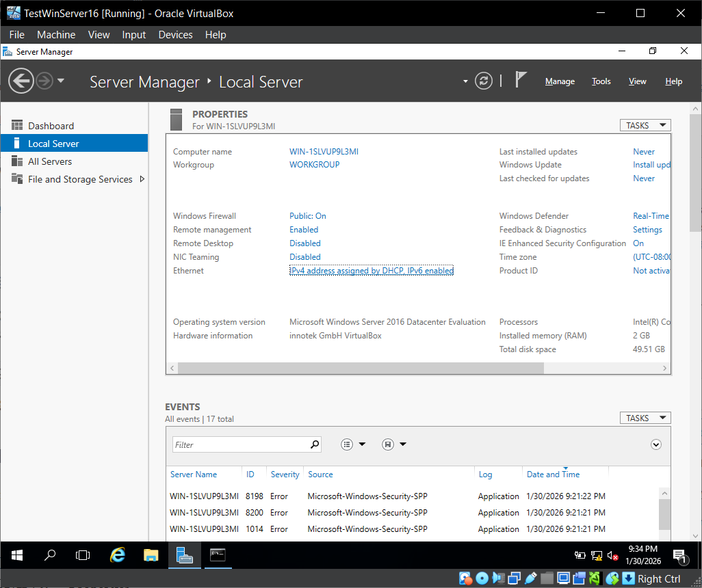Open File Explorer from the taskbar

(x=151, y=555)
